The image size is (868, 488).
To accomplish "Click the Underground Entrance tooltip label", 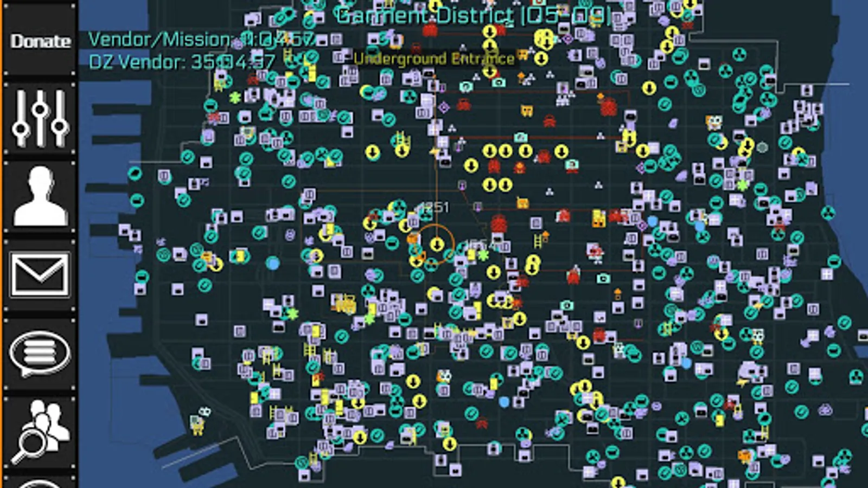I will 434,59.
